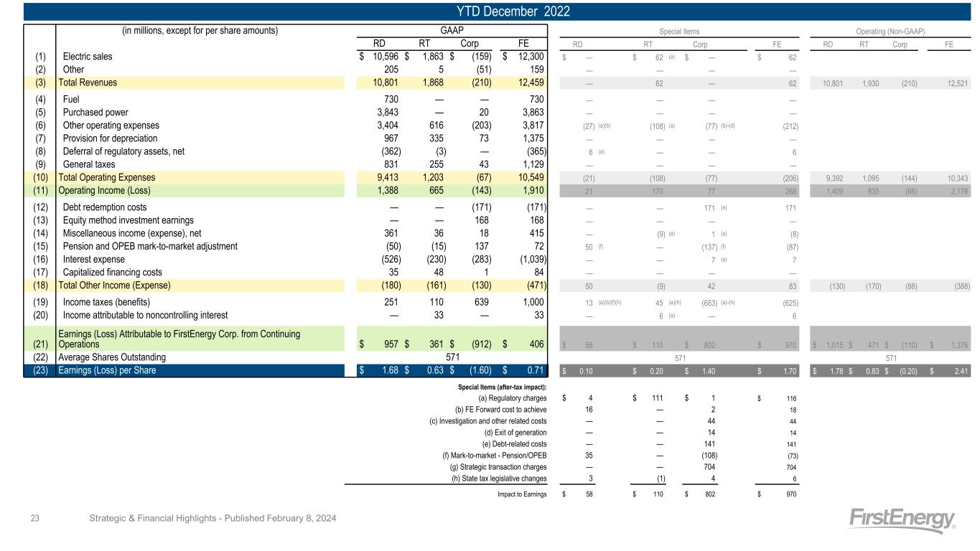980x551 pixels.
Task: Click the Special Items section header
Action: point(680,31)
